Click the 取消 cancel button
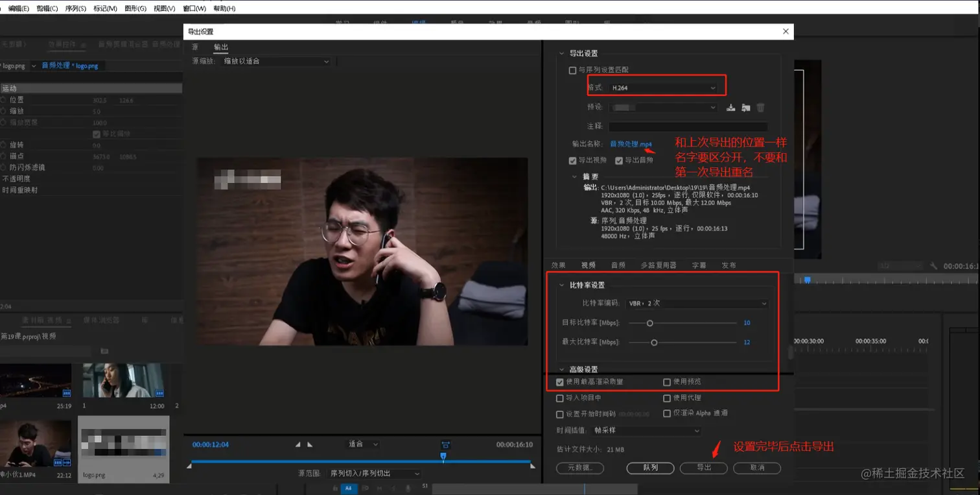 coord(757,468)
